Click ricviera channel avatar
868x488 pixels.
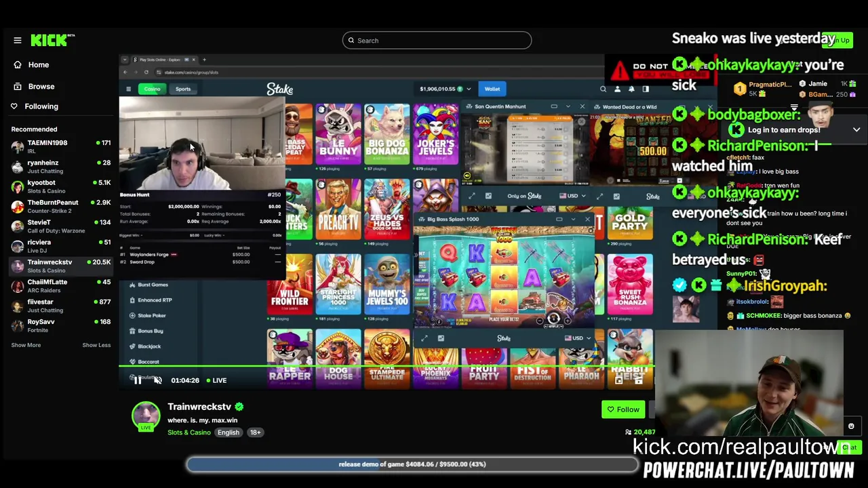pos(18,246)
